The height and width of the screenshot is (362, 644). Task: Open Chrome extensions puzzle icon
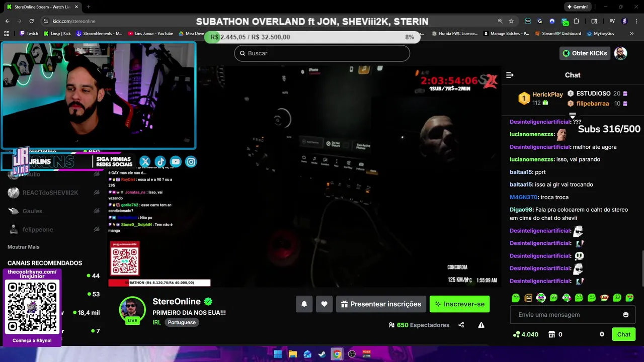tap(577, 21)
